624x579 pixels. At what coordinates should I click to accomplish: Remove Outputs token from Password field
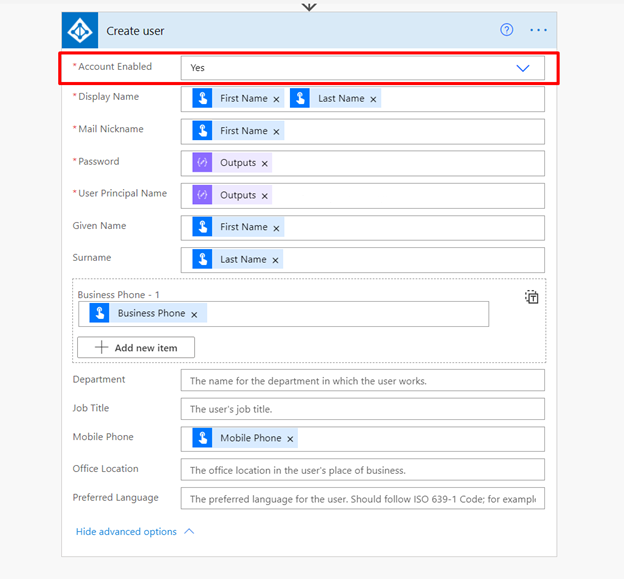coord(265,163)
